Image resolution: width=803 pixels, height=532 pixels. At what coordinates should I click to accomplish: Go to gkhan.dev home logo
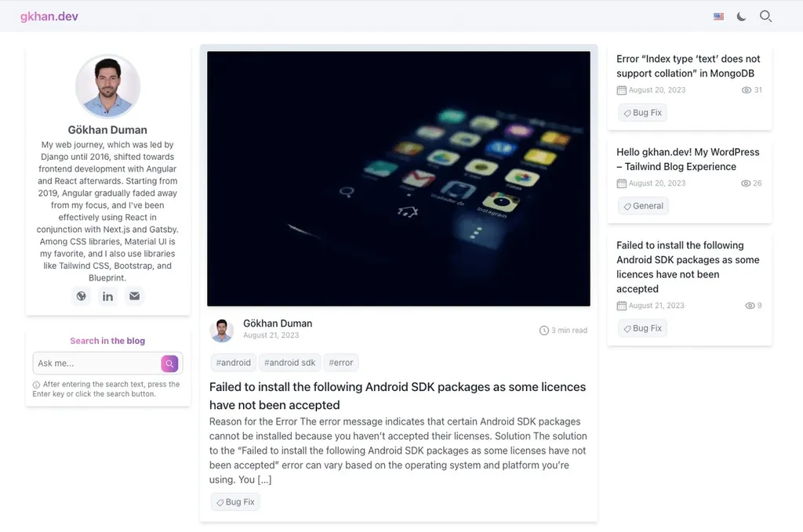coord(49,16)
